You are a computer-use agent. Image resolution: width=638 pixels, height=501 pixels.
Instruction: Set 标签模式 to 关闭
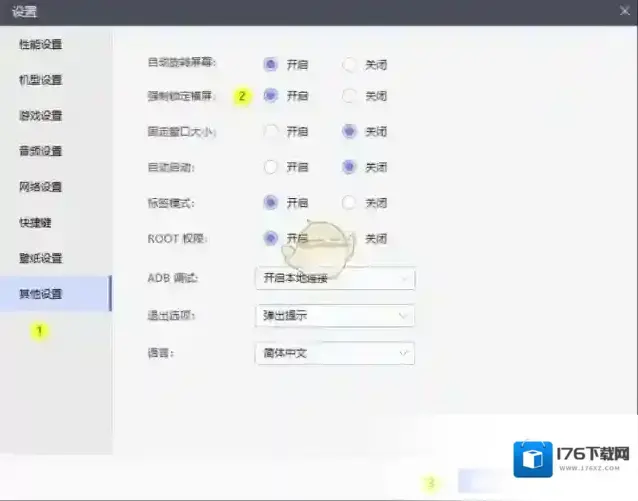349,202
